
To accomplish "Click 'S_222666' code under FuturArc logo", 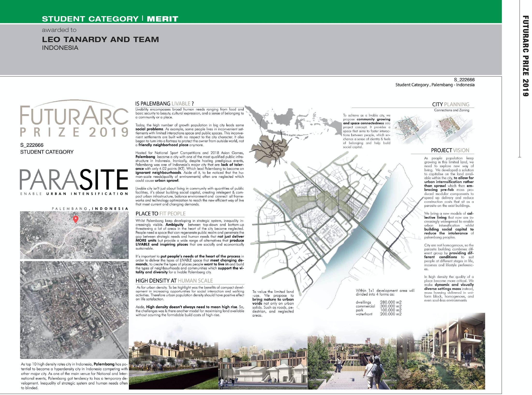I will click(32, 145).
